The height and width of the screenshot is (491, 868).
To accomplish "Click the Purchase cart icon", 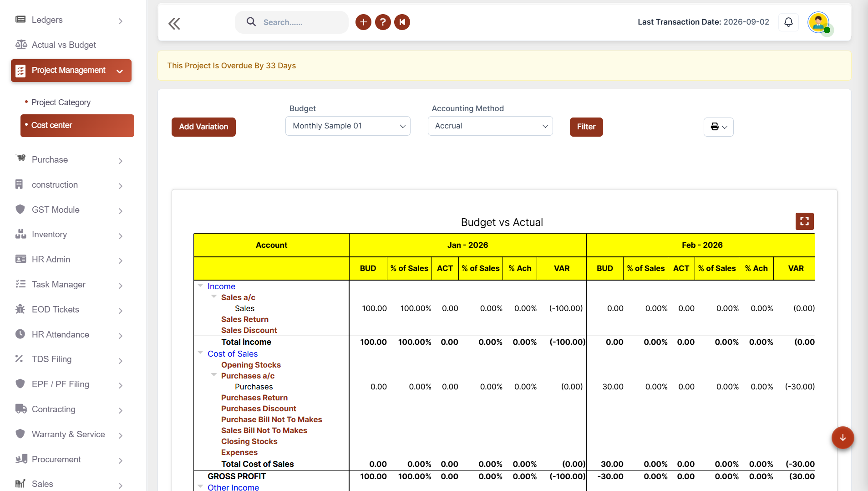I will pyautogui.click(x=21, y=159).
